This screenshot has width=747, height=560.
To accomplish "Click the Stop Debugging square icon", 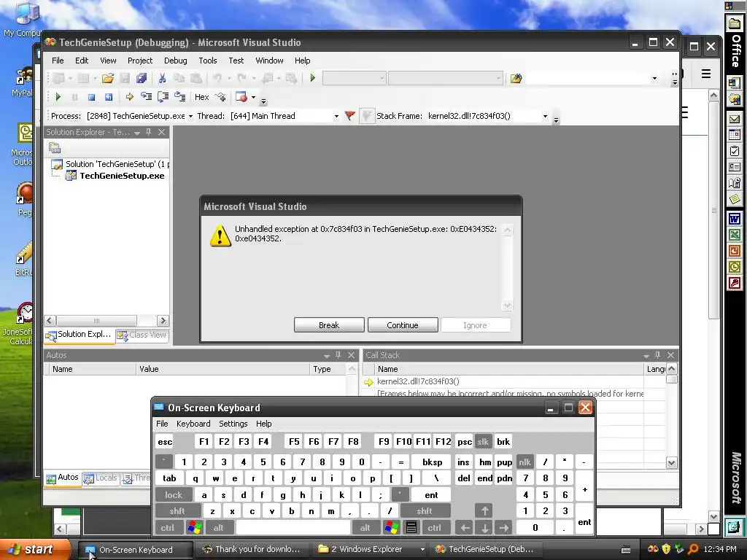I will point(91,97).
